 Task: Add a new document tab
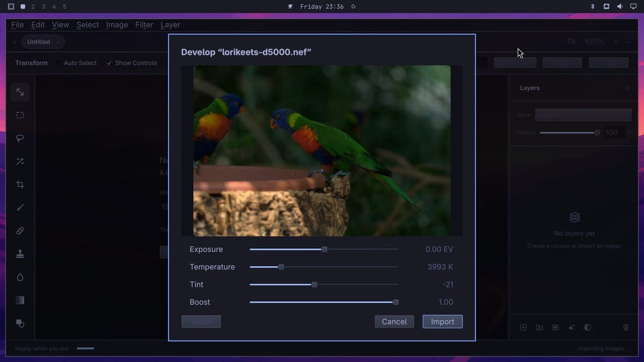click(x=14, y=42)
